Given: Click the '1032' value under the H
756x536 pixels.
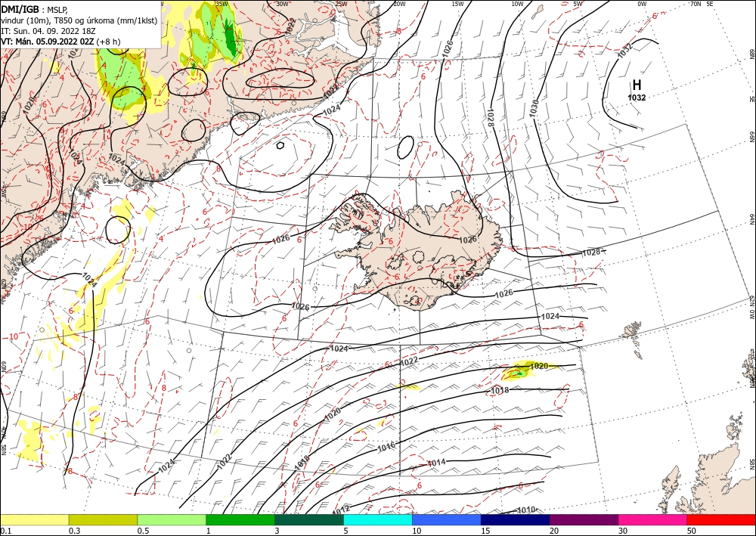Looking at the screenshot, I should (637, 98).
